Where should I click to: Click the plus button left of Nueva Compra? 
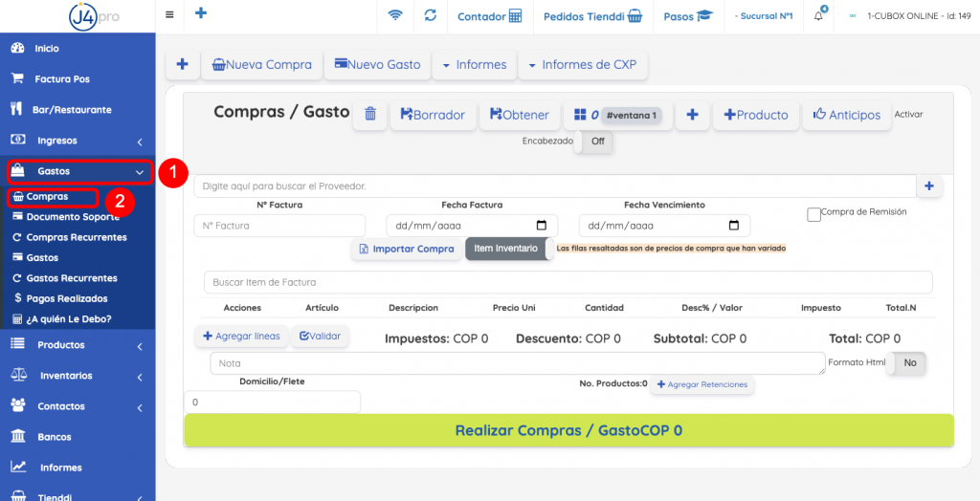(x=183, y=64)
